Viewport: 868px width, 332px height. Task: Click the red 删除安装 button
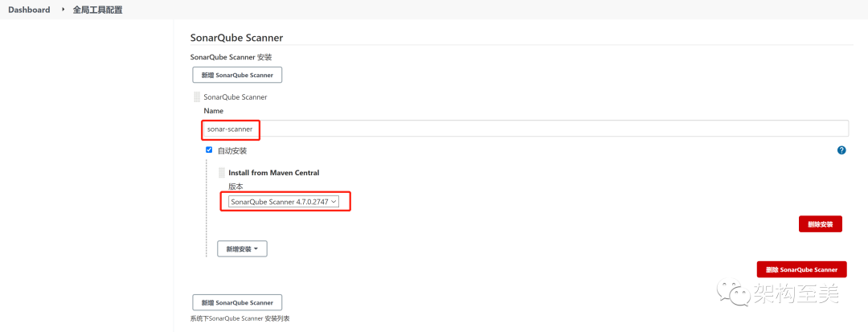click(x=821, y=224)
